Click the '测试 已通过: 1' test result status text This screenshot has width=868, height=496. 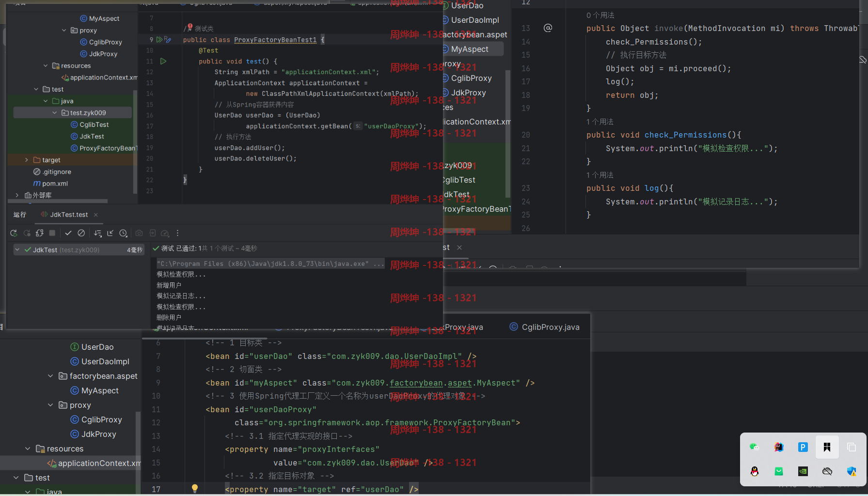pos(181,248)
